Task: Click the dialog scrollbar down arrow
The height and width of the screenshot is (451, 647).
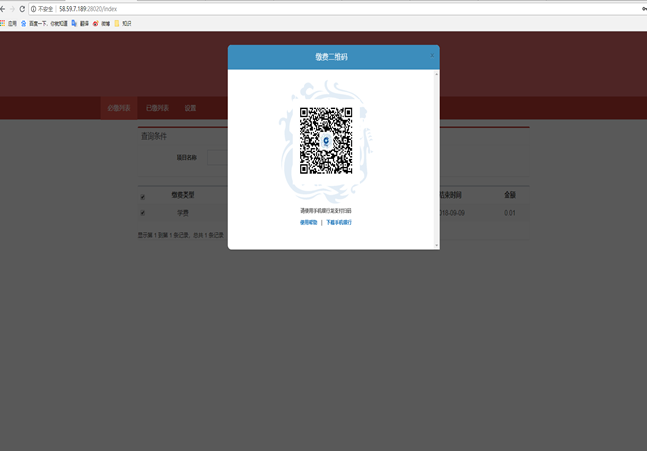Action: point(437,245)
